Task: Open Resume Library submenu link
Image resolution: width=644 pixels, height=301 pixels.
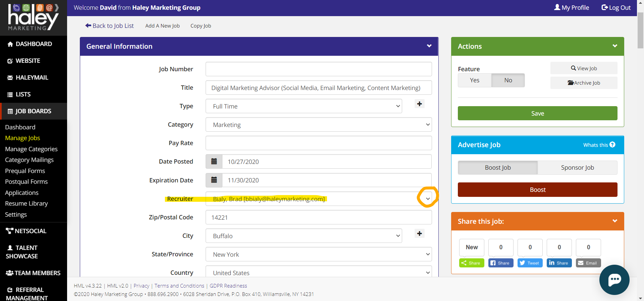Action: pos(26,204)
